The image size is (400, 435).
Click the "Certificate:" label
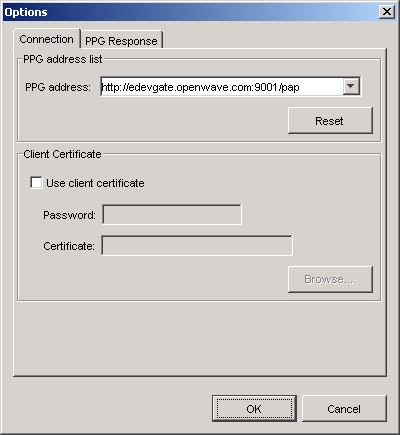69,246
